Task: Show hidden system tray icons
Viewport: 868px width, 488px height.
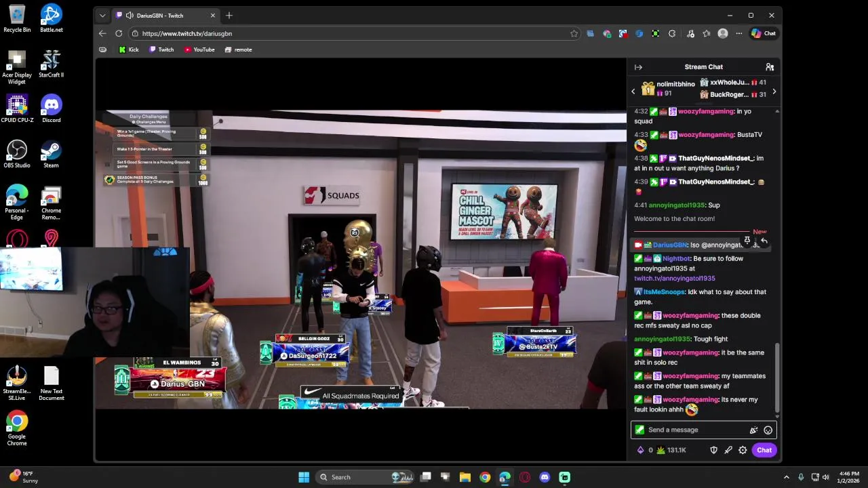Action: [x=787, y=477]
